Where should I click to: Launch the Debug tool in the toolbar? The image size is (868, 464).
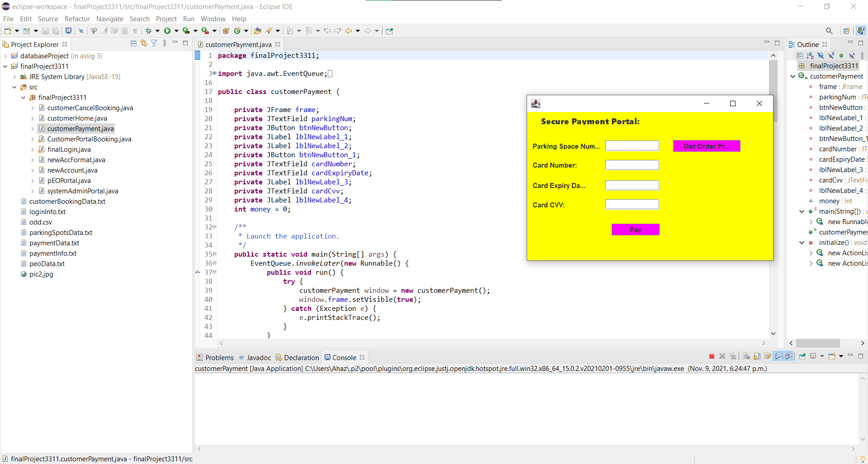(x=149, y=31)
